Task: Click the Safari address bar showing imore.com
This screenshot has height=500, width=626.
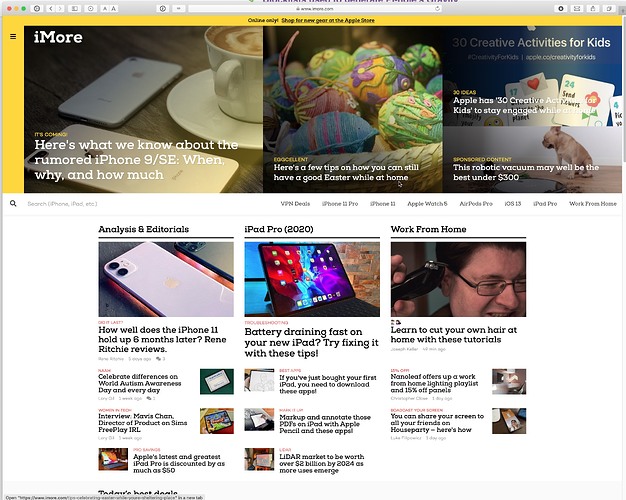Action: [315, 8]
